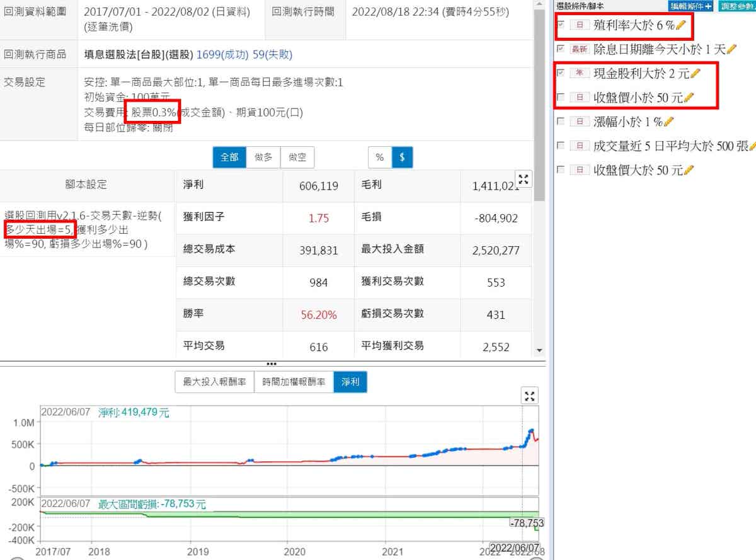This screenshot has width=756, height=560.
Task: Switch chart to 時間加權報酬率
Action: tap(294, 382)
